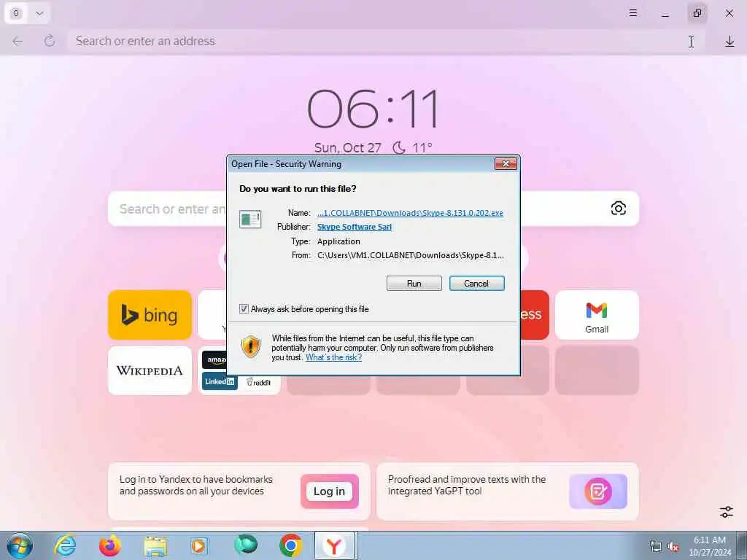Screen dimensions: 747x560
Task: Open the Yandex Browser hamburger menu
Action: [x=632, y=13]
